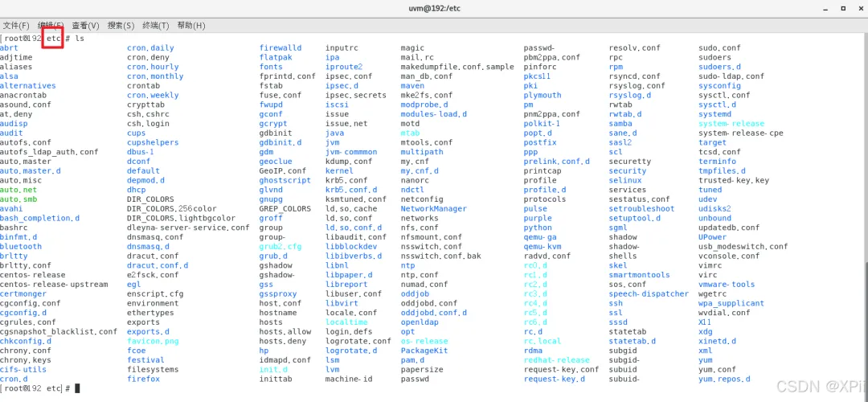Click 'cgsnapshot_blacklist.conf' file name
868x402 pixels.
coord(59,332)
